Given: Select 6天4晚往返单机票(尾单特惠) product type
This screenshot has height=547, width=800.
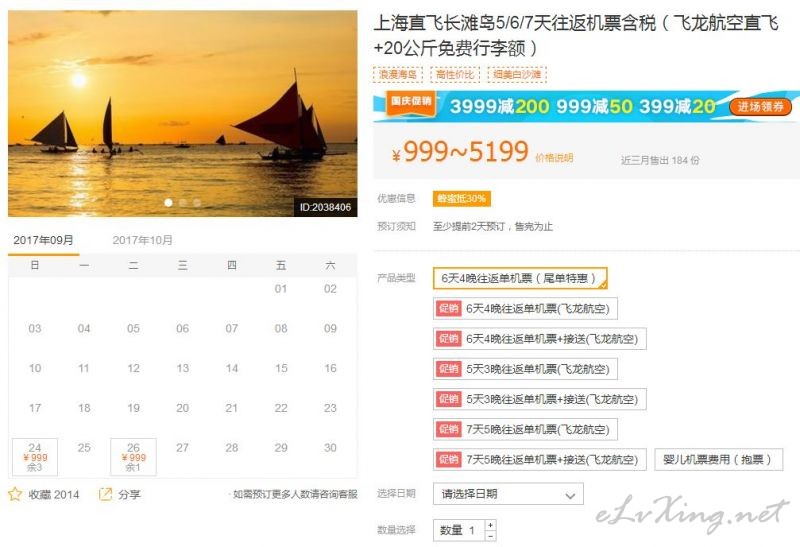Looking at the screenshot, I should click(x=520, y=278).
